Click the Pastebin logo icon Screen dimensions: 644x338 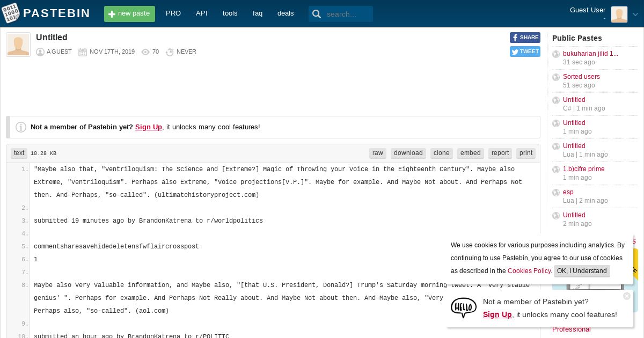tap(11, 13)
